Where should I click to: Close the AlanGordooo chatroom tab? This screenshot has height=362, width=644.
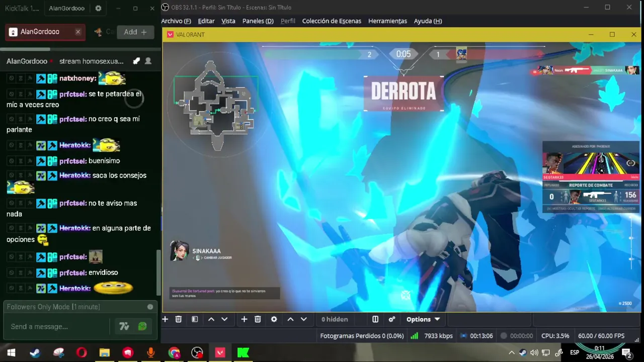tap(78, 32)
